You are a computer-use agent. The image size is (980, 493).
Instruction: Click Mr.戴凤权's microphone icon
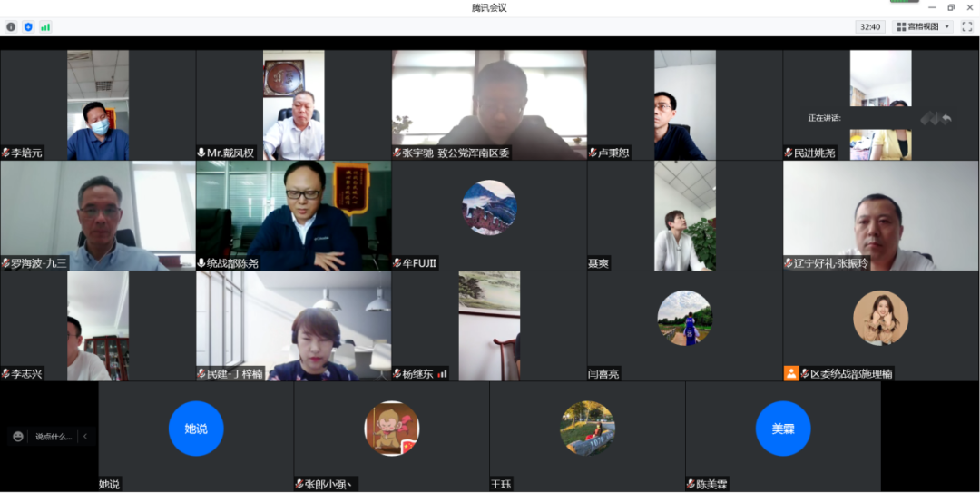point(201,153)
